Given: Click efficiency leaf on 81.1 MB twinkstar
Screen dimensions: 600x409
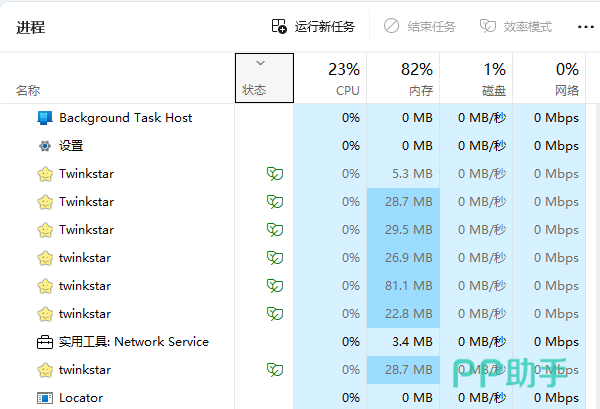Looking at the screenshot, I should coord(275,286).
